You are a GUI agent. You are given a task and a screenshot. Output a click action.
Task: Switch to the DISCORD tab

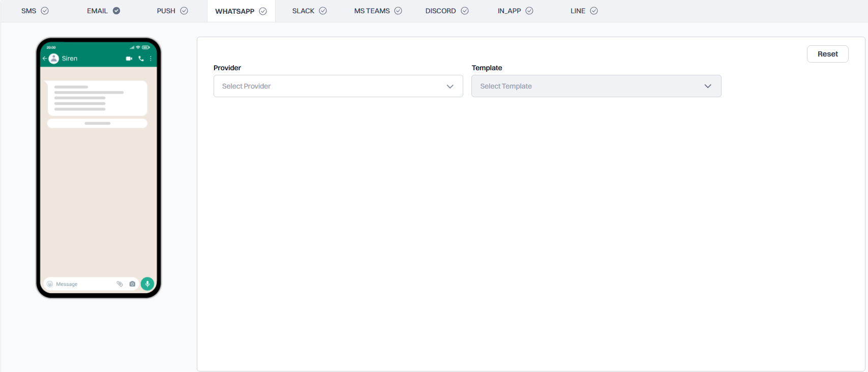pyautogui.click(x=447, y=11)
